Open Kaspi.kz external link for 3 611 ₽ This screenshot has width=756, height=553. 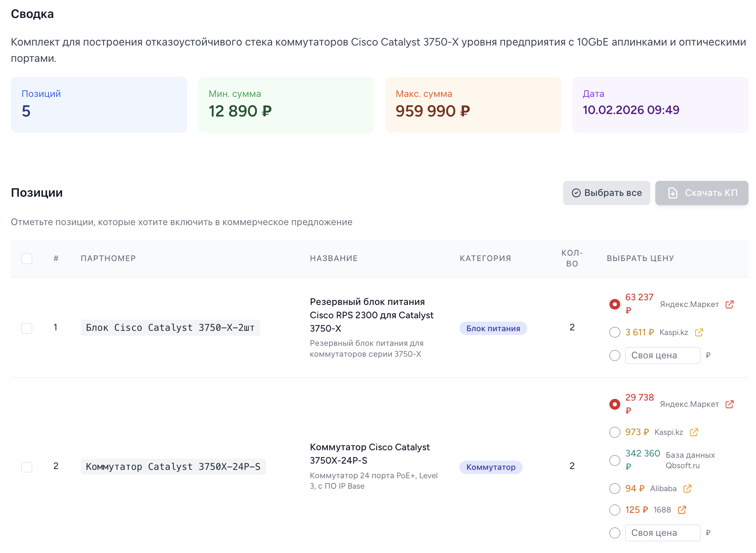pyautogui.click(x=699, y=332)
